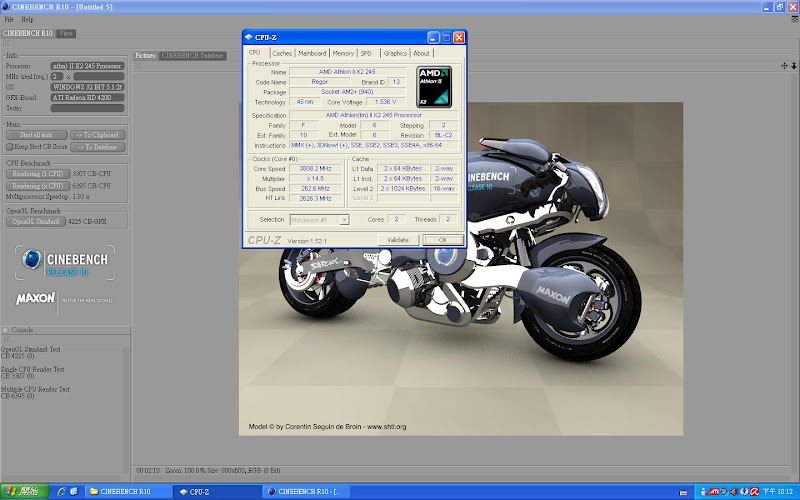Switch to CINEBENCH R10 app taskbar item
800x500 pixels.
pyautogui.click(x=308, y=491)
